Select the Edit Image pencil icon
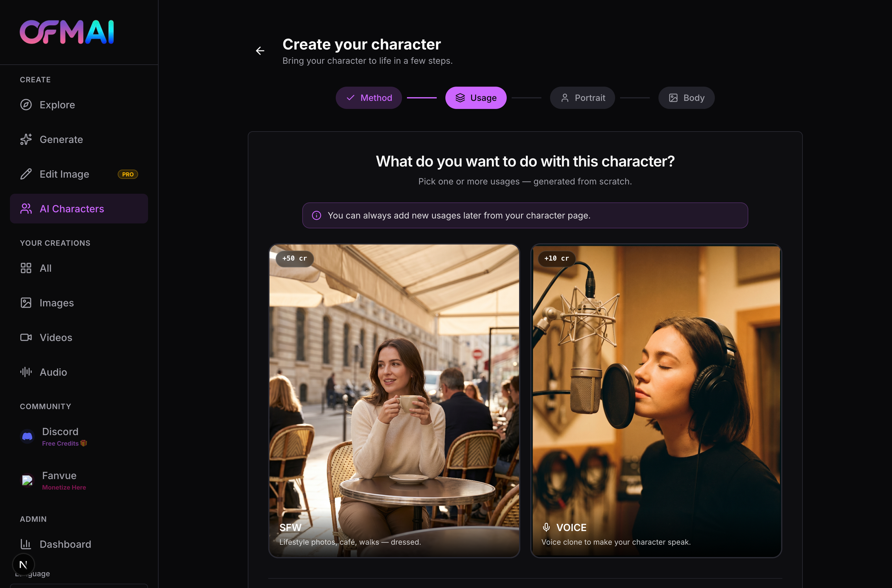Screen dimensions: 892x588 pyautogui.click(x=26, y=174)
